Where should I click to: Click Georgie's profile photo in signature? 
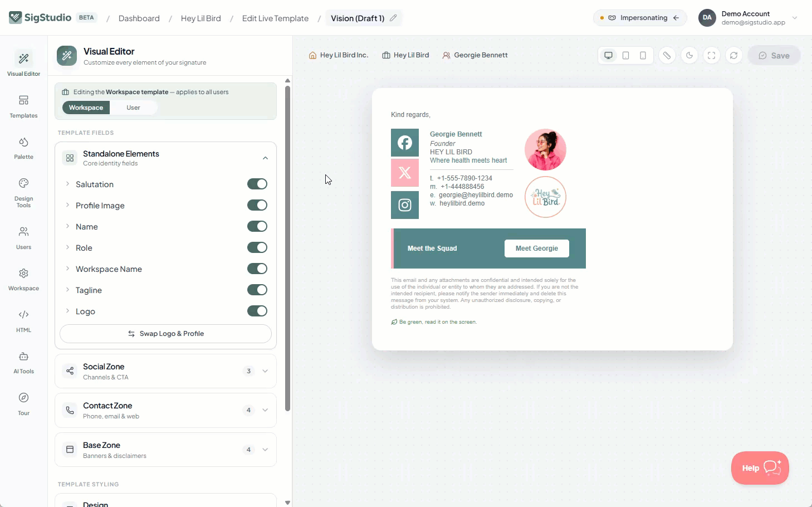(x=545, y=150)
